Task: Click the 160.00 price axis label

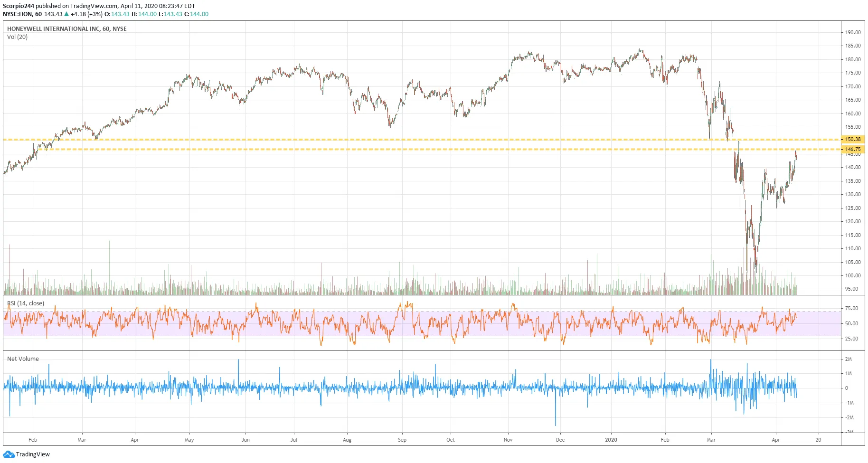Action: [x=853, y=114]
